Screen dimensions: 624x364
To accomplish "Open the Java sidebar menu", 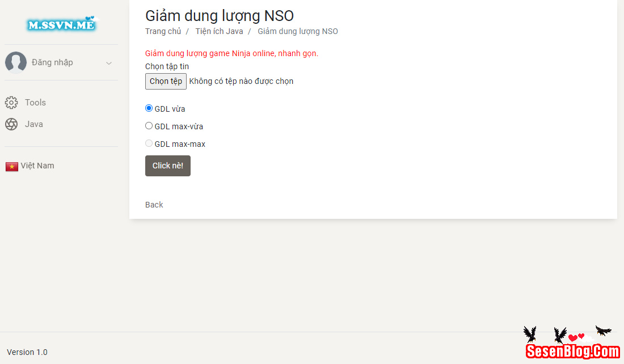I will point(34,124).
